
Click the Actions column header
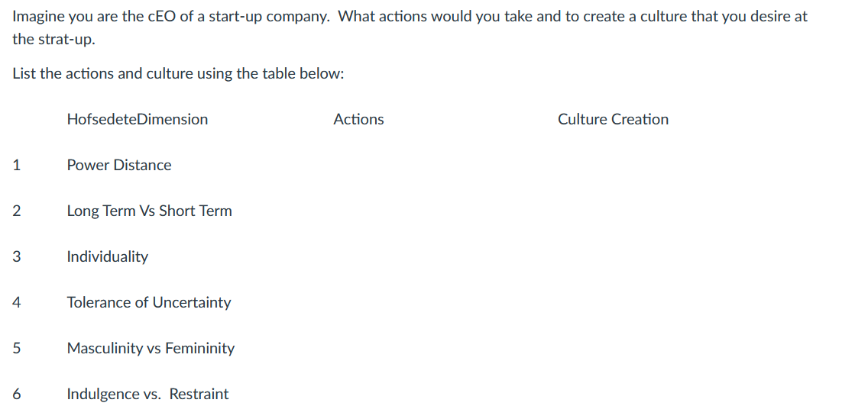click(x=358, y=119)
